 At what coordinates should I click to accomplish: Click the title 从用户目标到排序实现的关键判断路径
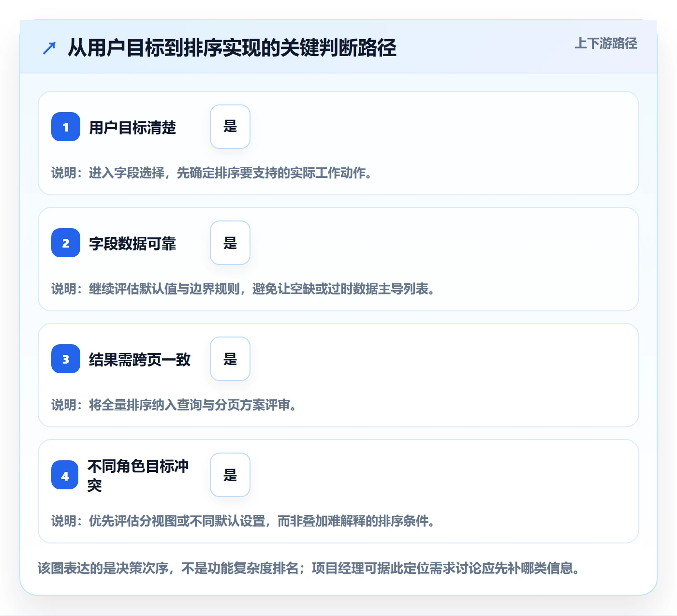(232, 48)
